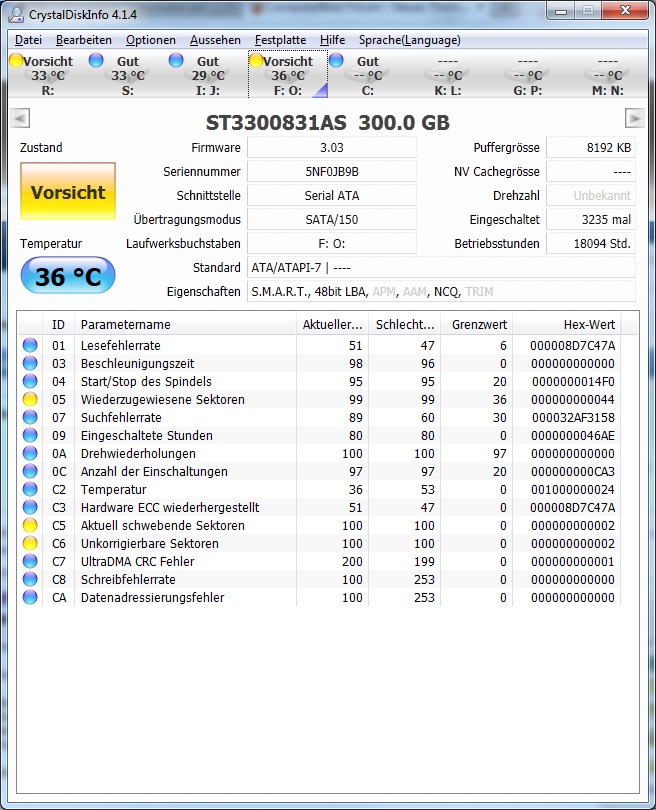Click yellow icon for Unkorrigierbare Sektoren
The width and height of the screenshot is (656, 810).
pyautogui.click(x=30, y=543)
